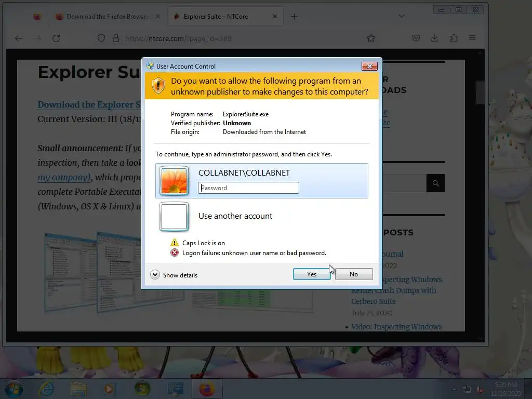The width and height of the screenshot is (532, 399).
Task: Click the page search magnifier button
Action: point(436,183)
